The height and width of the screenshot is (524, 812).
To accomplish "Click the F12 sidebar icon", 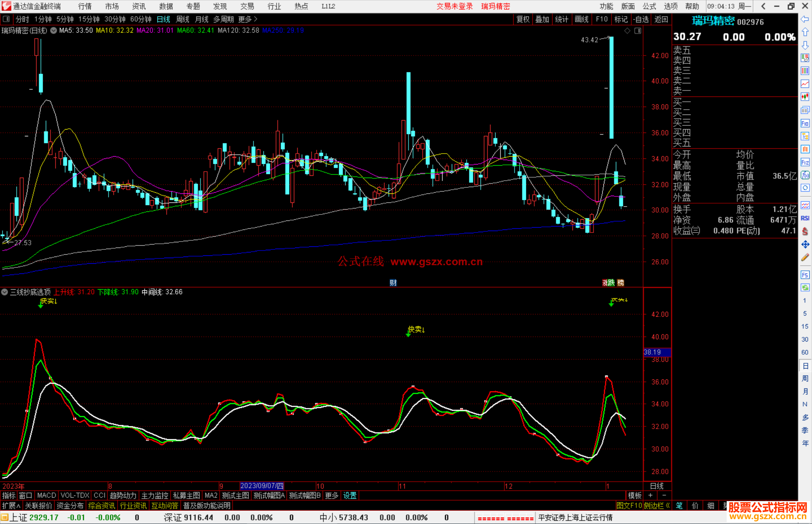I will click(x=805, y=162).
